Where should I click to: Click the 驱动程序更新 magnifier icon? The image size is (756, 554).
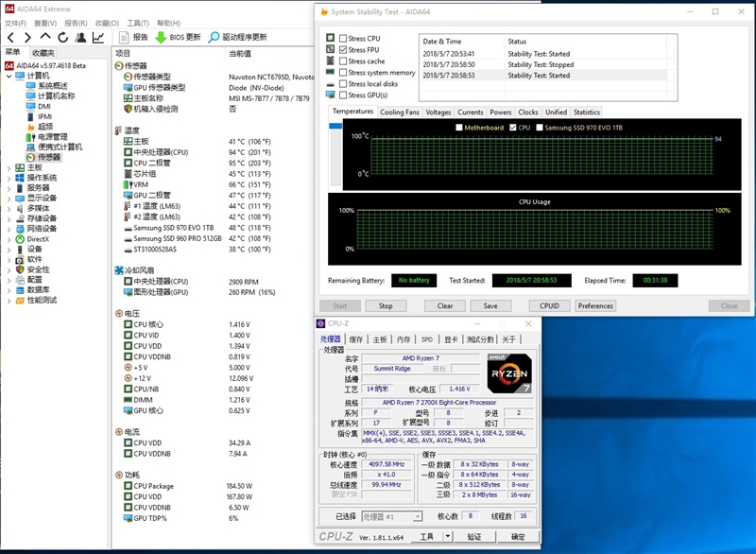click(214, 37)
